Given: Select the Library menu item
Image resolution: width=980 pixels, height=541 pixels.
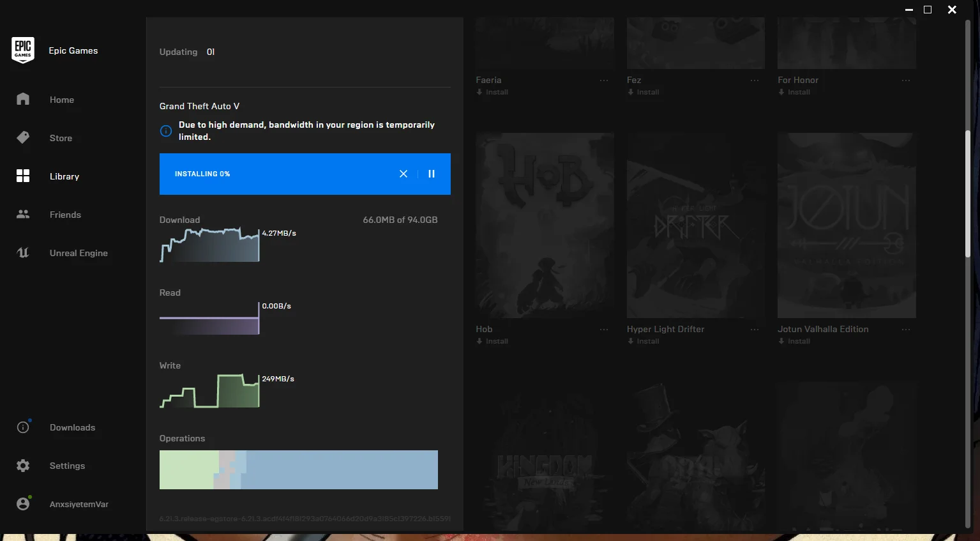Looking at the screenshot, I should tap(64, 176).
